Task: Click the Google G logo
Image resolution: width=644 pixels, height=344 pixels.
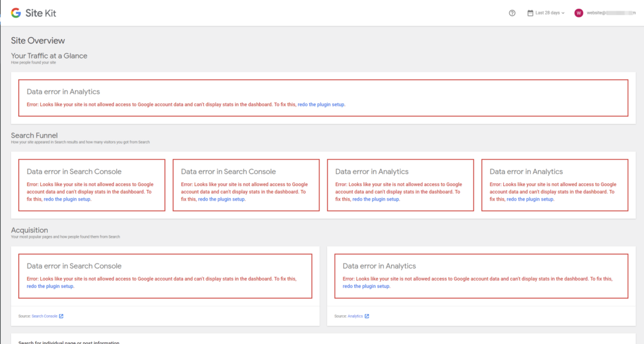Action: (x=16, y=13)
